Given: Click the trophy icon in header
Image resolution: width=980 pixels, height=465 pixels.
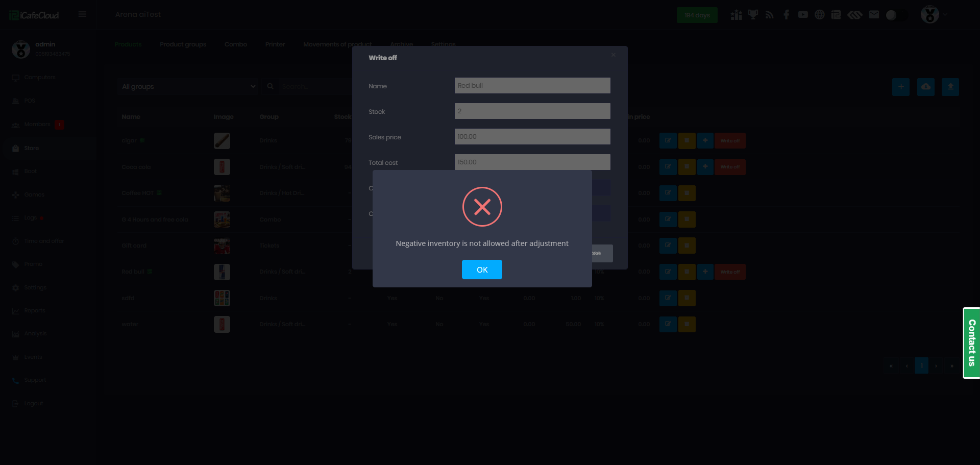Looking at the screenshot, I should [x=753, y=15].
